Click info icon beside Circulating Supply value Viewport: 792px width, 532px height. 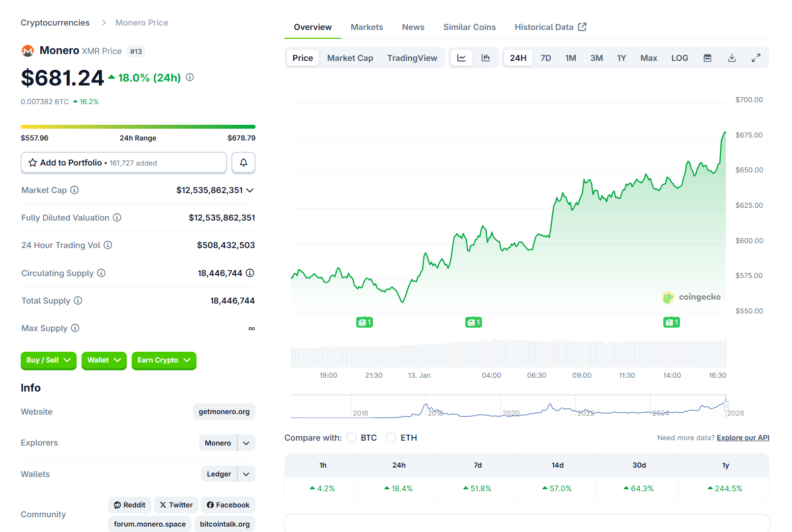coord(250,273)
